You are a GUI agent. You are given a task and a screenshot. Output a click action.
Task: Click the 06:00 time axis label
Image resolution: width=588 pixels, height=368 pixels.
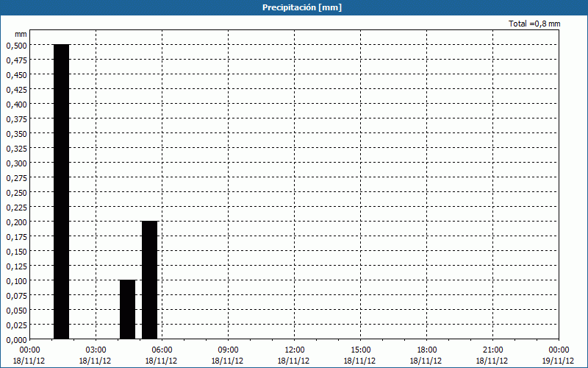click(162, 350)
